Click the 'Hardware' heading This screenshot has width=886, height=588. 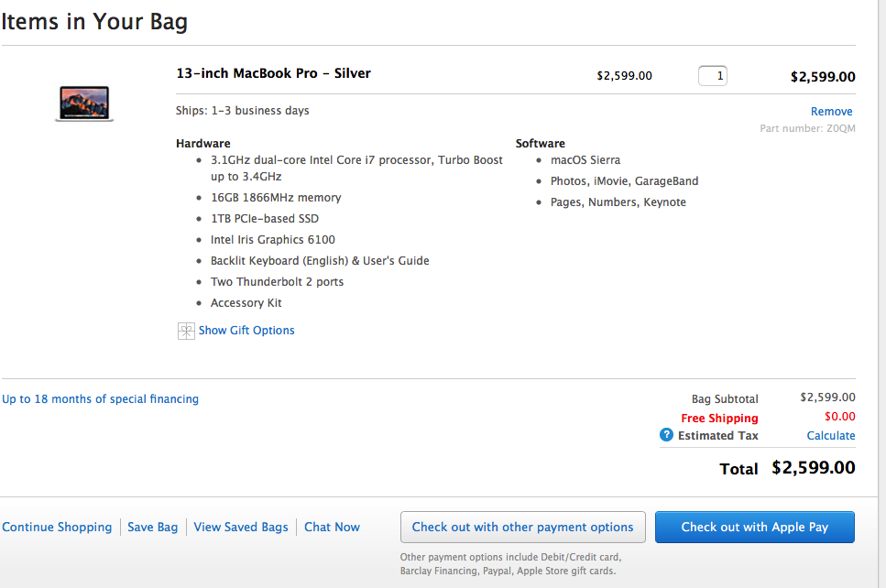[x=202, y=144]
